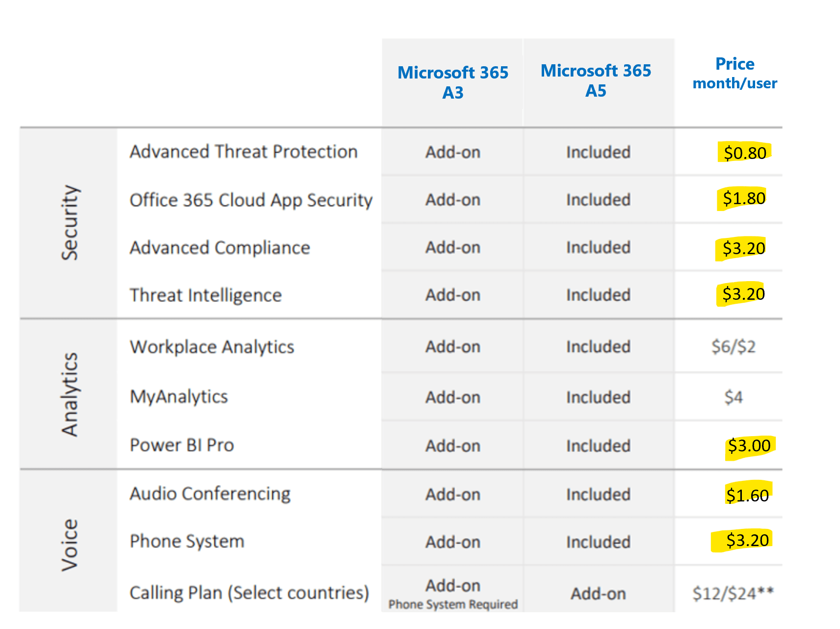Click the Audio Conferencing row label
The height and width of the screenshot is (629, 840).
[210, 494]
